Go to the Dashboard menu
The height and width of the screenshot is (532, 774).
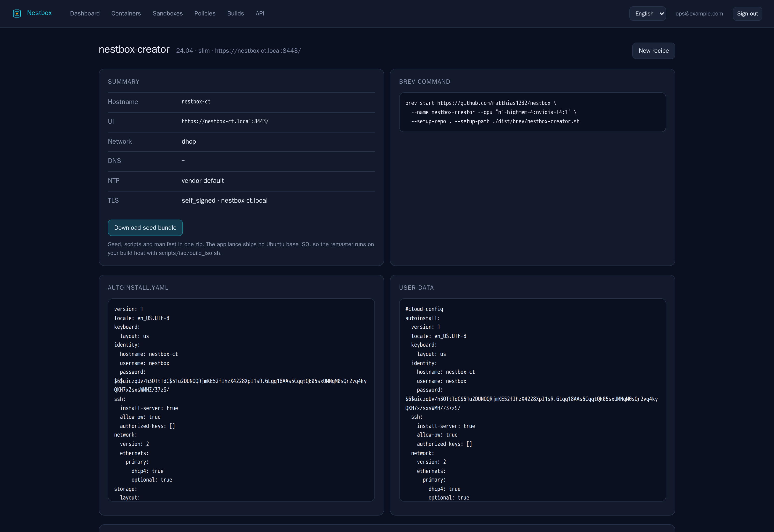[85, 13]
